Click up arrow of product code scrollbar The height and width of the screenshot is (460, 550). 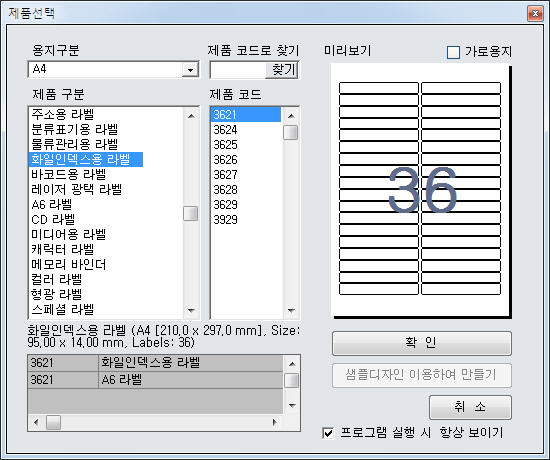click(x=291, y=116)
